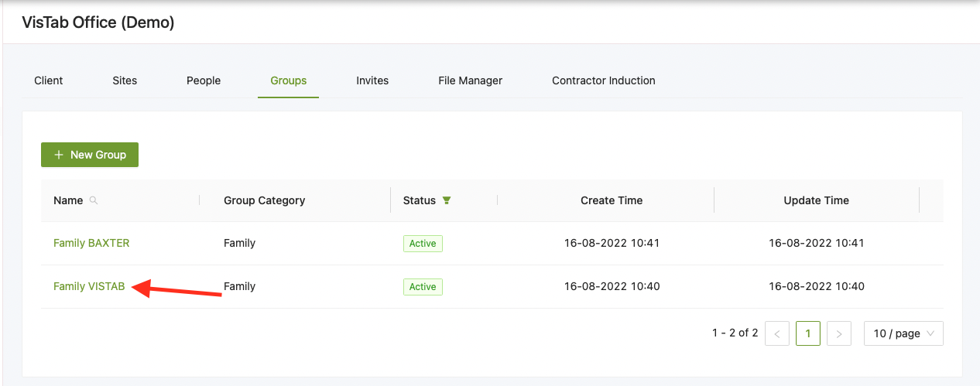This screenshot has width=980, height=386.
Task: Go to next page with right arrow
Action: click(x=839, y=333)
